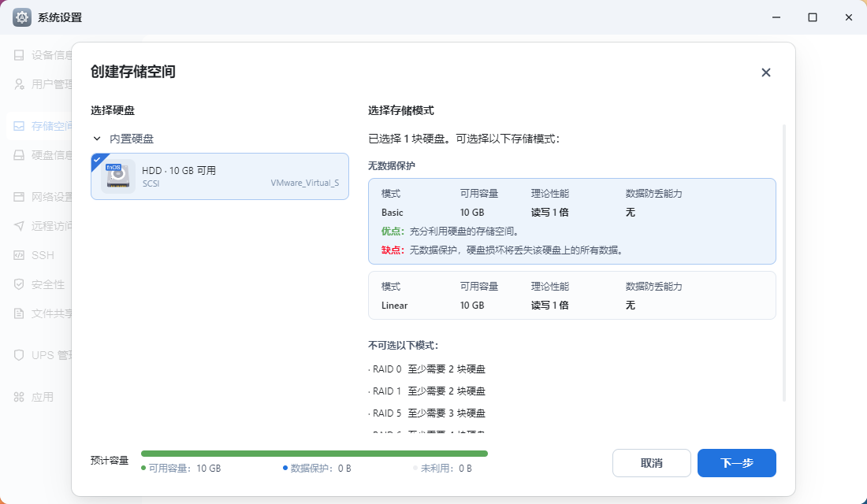Click the storage space sidebar icon
Screen dimensions: 867x504
pos(19,126)
